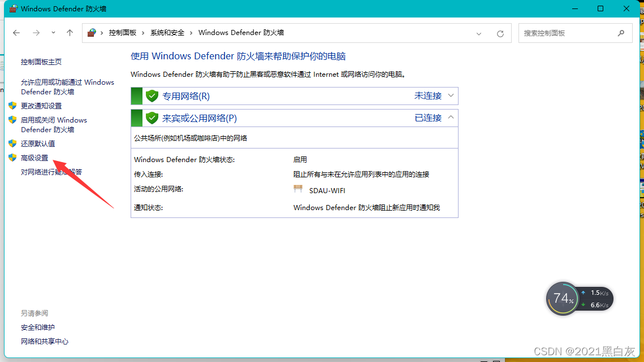Click green shield icon for 来宾或公用网络
This screenshot has height=362, width=644.
[152, 118]
